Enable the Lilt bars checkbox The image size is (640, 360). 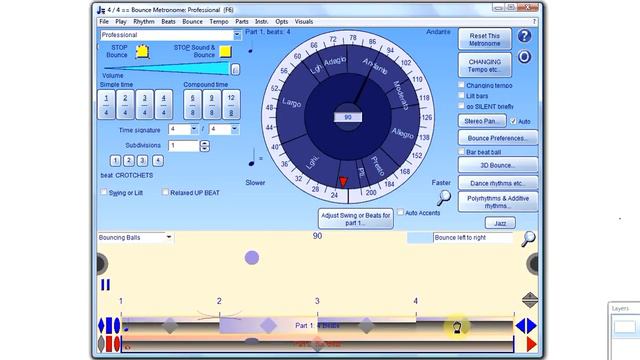(461, 96)
